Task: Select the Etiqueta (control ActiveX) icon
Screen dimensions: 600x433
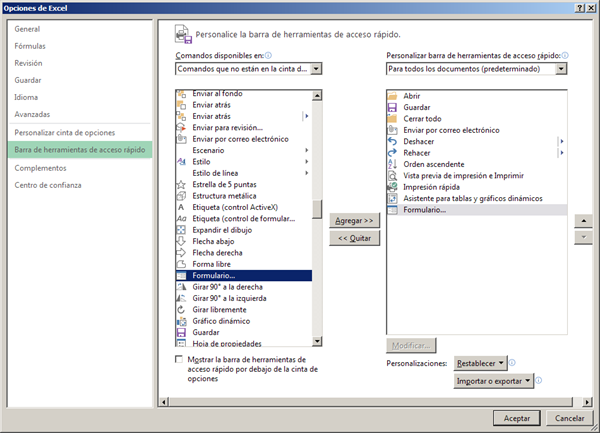Action: (x=181, y=207)
